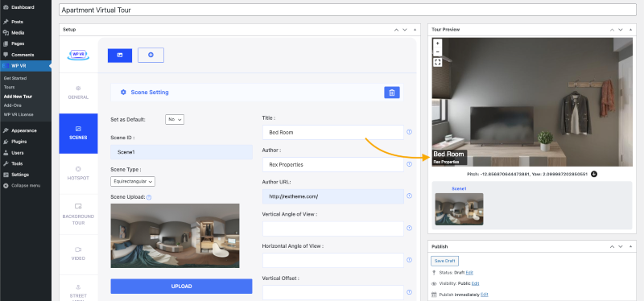Toggle fullscreen in the tour preview

pos(437,62)
